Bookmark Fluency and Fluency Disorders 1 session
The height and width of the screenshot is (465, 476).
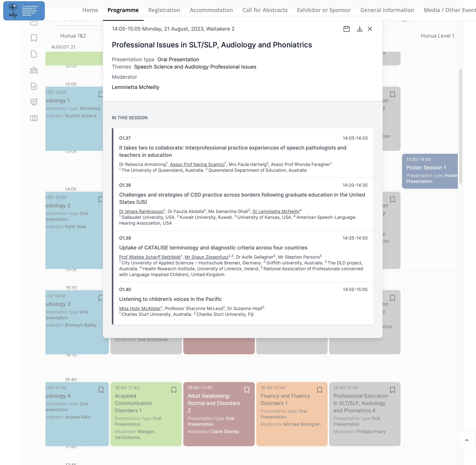click(319, 390)
